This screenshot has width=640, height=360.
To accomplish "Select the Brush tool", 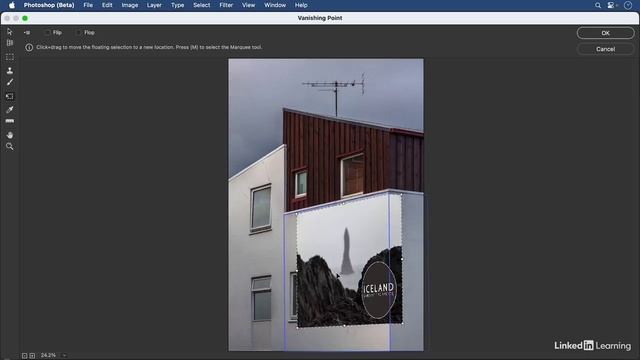I will [10, 82].
